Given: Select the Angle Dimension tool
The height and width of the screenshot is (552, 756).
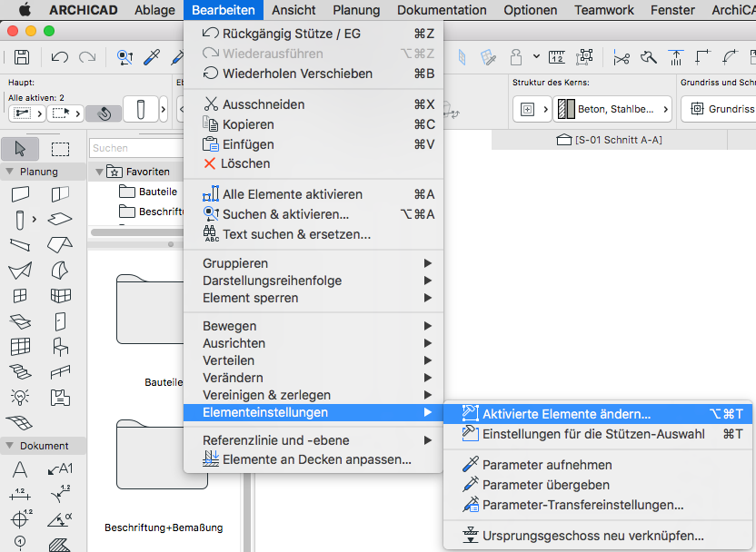Looking at the screenshot, I should pyautogui.click(x=60, y=519).
